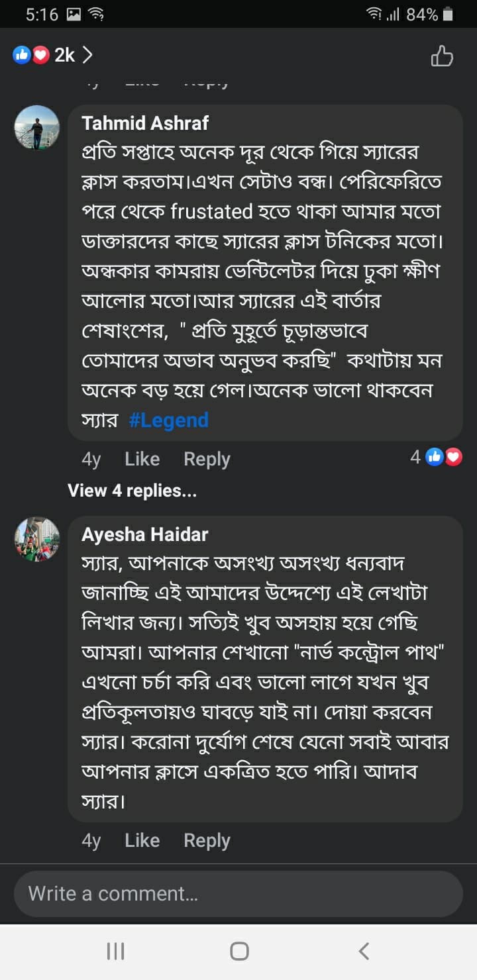The width and height of the screenshot is (477, 980).
Task: Tap the #Legend hashtag
Action: tap(169, 420)
